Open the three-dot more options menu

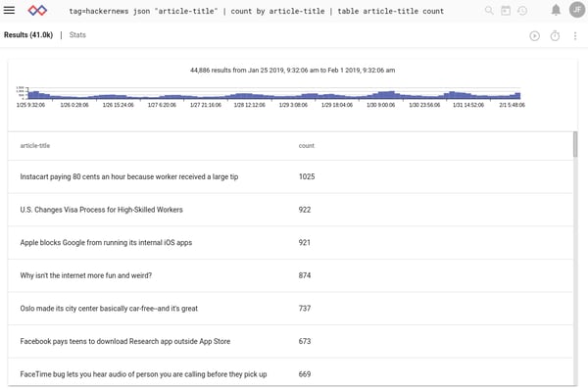tap(575, 36)
